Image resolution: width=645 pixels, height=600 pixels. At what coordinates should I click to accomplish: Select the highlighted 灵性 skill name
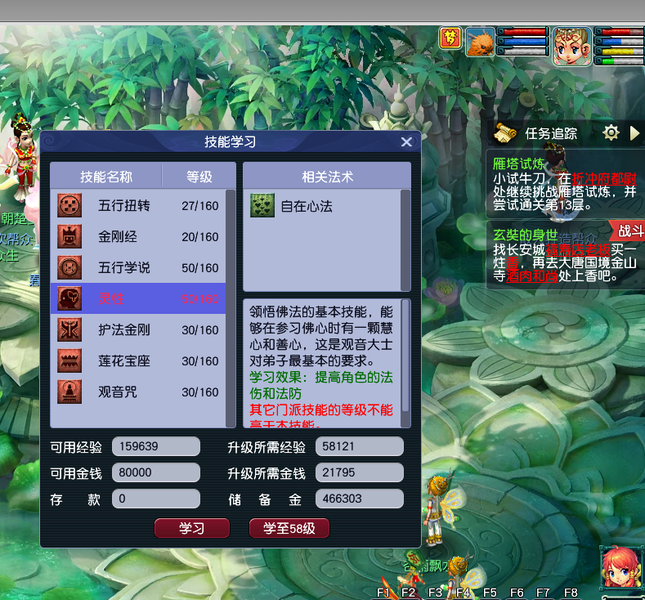(x=111, y=299)
